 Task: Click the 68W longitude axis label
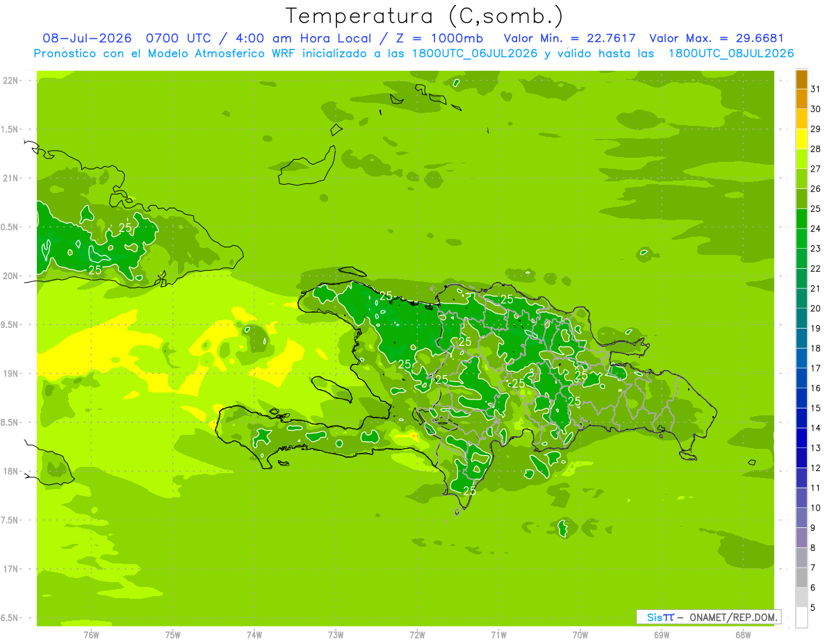pyautogui.click(x=743, y=634)
